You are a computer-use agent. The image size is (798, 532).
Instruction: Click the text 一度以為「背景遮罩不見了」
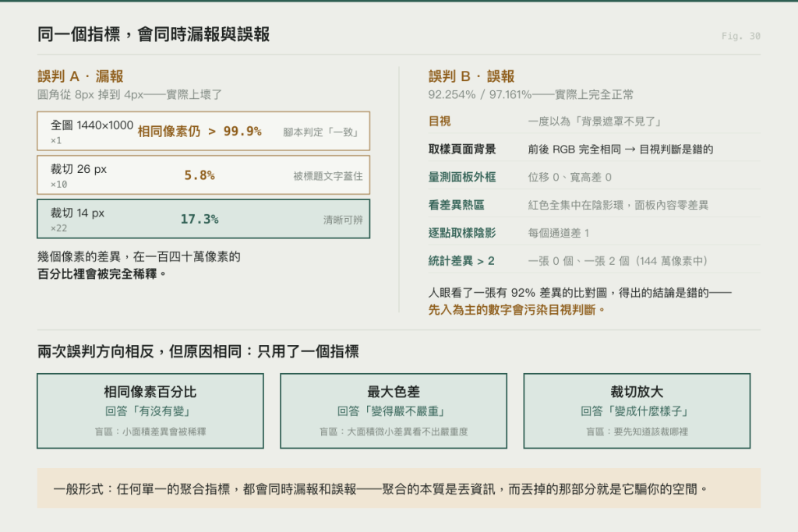595,121
